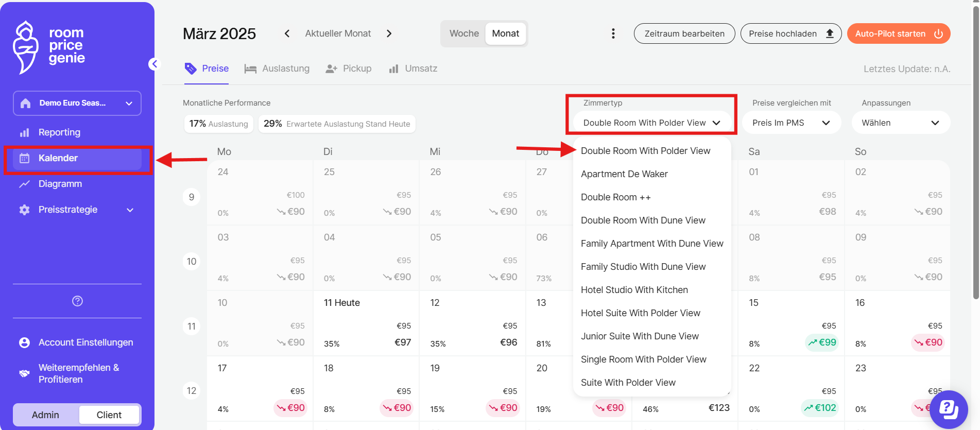This screenshot has width=980, height=430.
Task: Switch to Admin mode
Action: pos(46,415)
